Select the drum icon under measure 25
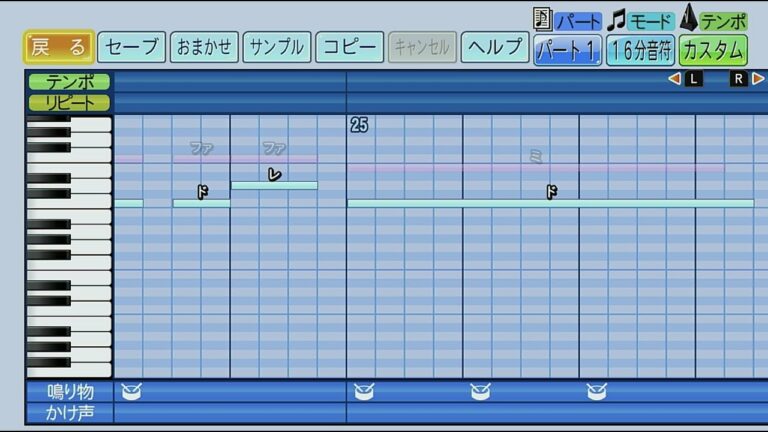 (363, 391)
